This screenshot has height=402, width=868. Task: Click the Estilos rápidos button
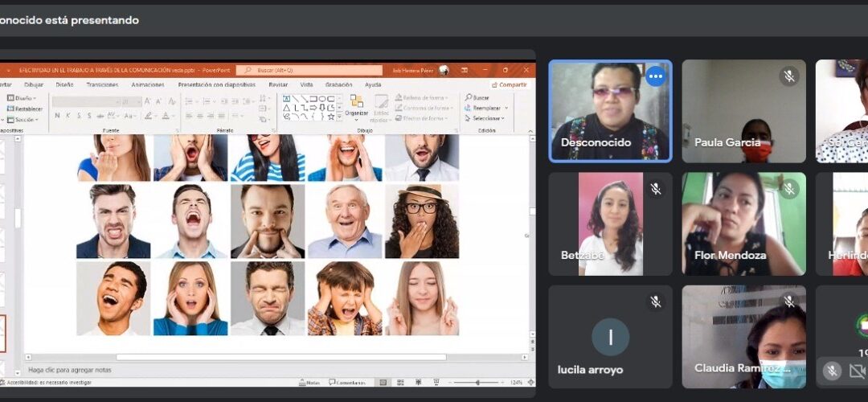[381, 109]
